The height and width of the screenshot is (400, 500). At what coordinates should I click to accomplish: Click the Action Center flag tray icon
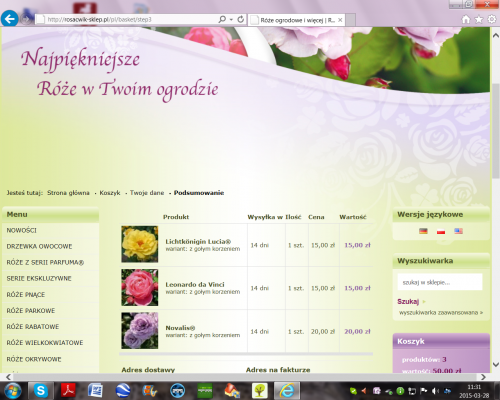424,391
